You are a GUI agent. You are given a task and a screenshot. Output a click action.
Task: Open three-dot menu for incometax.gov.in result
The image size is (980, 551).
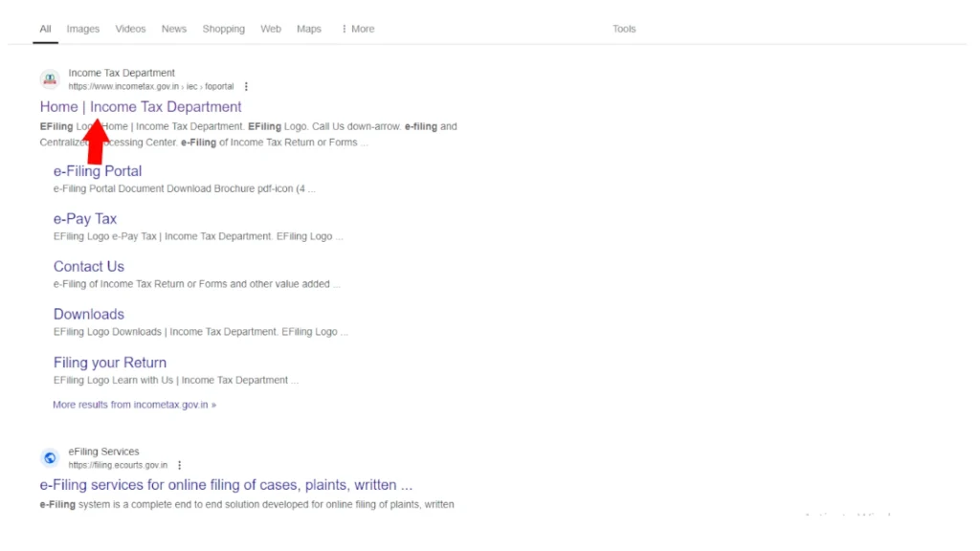(246, 86)
